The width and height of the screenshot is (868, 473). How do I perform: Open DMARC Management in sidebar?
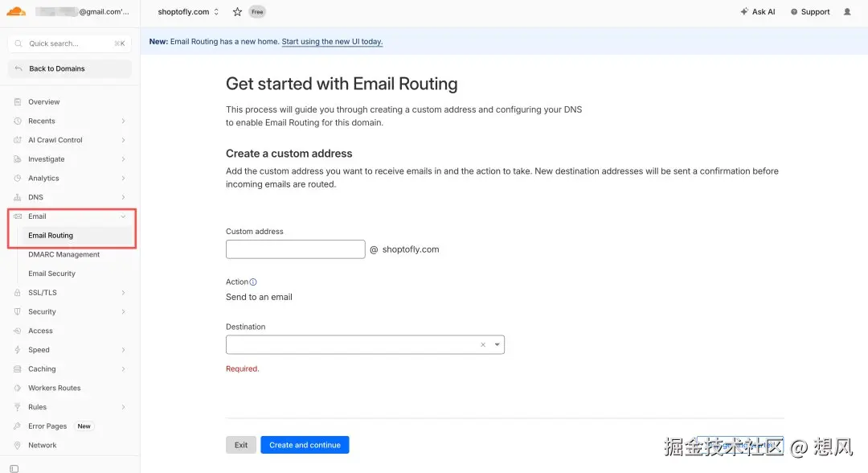[63, 255]
